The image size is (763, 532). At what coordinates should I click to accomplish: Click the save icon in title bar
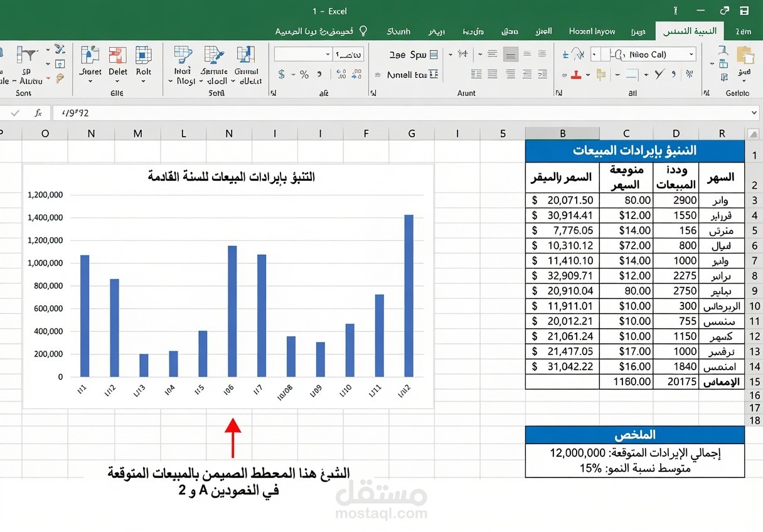(744, 11)
